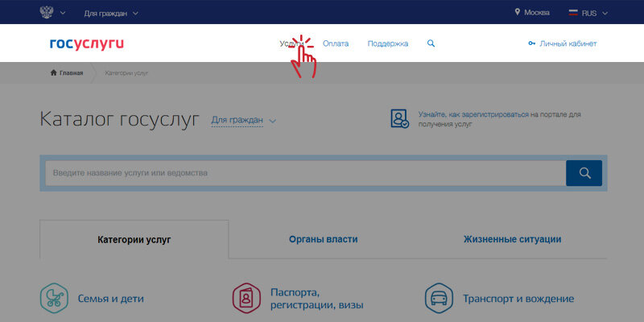Click the car category icon
644x322 pixels.
click(439, 298)
